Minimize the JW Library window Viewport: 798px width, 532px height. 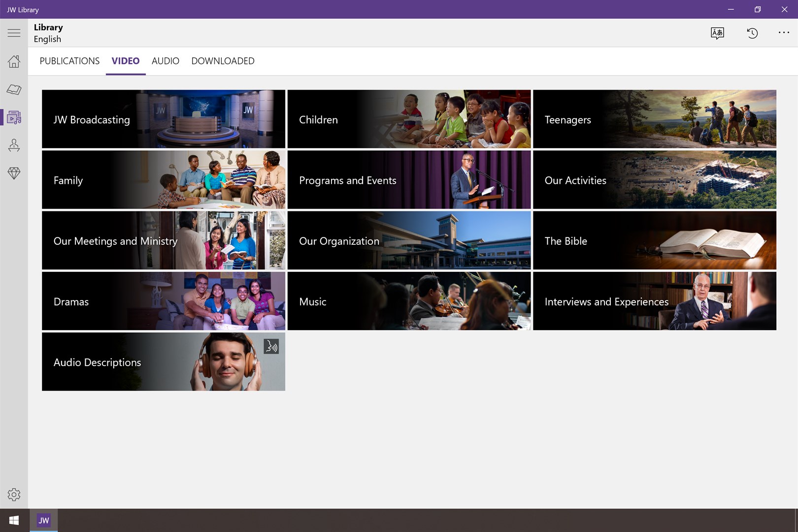point(731,9)
